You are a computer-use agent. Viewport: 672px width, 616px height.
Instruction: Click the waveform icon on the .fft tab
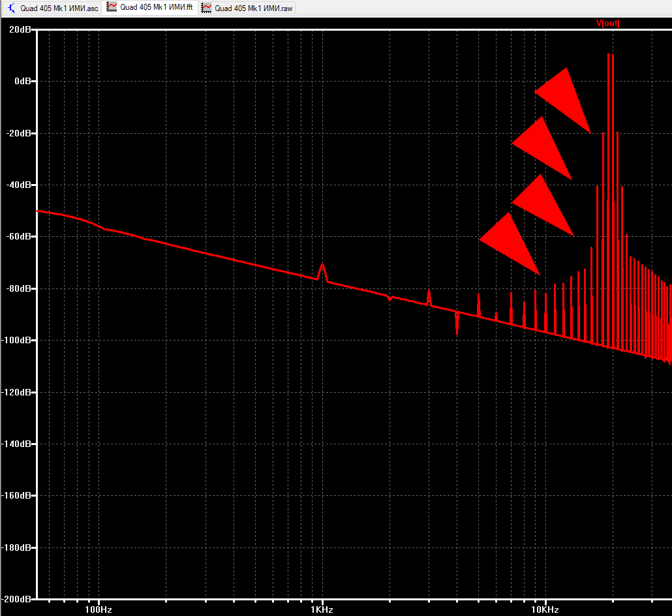[x=112, y=7]
